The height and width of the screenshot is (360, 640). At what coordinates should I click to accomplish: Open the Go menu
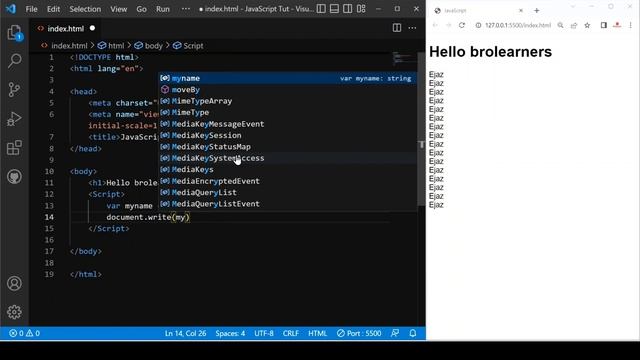pyautogui.click(x=141, y=9)
